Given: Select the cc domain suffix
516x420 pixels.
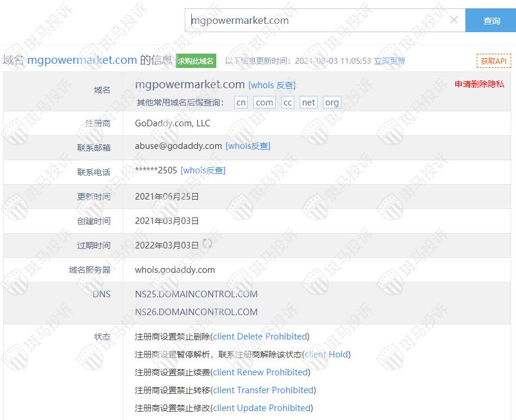Looking at the screenshot, I should tap(288, 102).
